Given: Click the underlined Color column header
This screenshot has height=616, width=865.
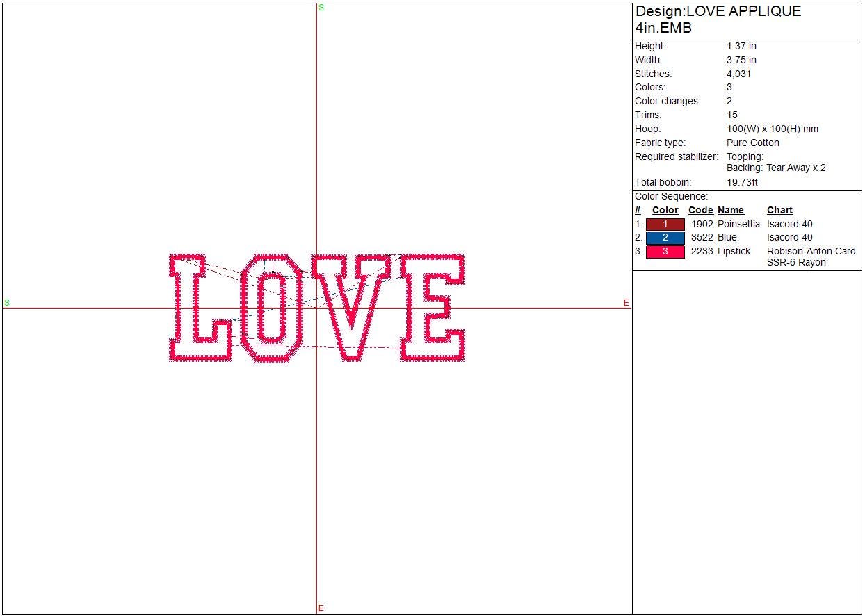Looking at the screenshot, I should coord(665,210).
